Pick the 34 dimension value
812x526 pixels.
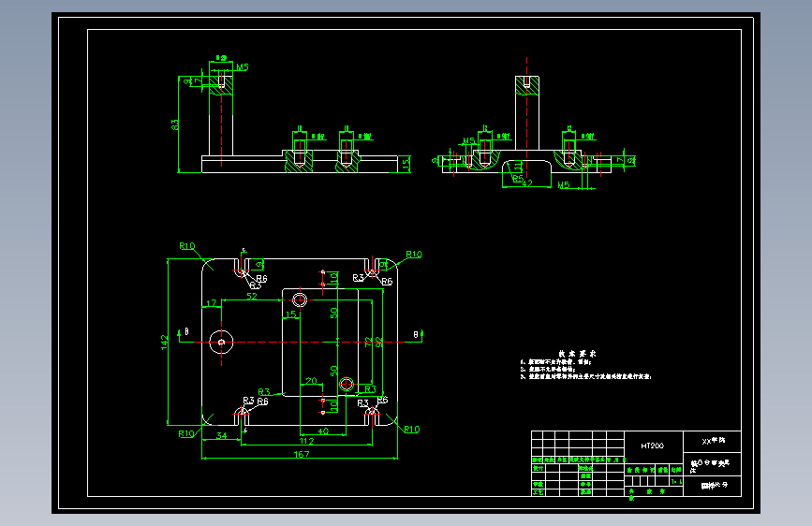pyautogui.click(x=222, y=435)
